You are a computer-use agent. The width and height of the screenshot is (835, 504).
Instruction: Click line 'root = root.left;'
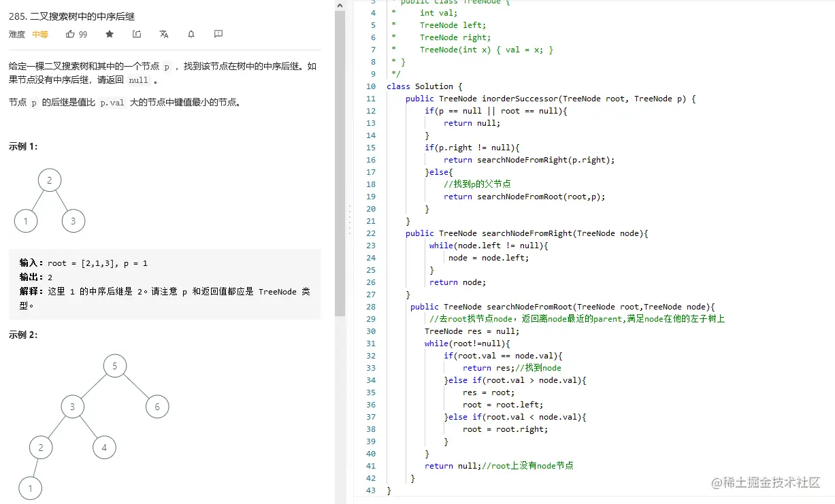(503, 405)
